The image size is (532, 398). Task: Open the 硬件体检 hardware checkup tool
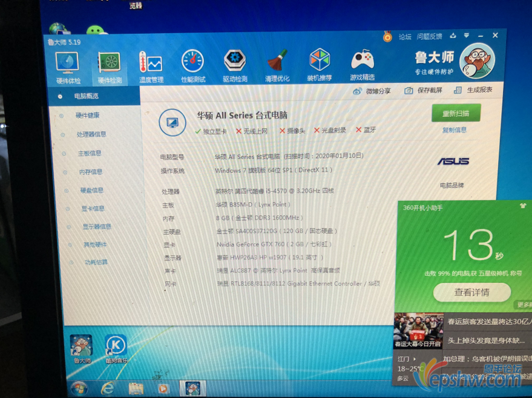pos(68,68)
